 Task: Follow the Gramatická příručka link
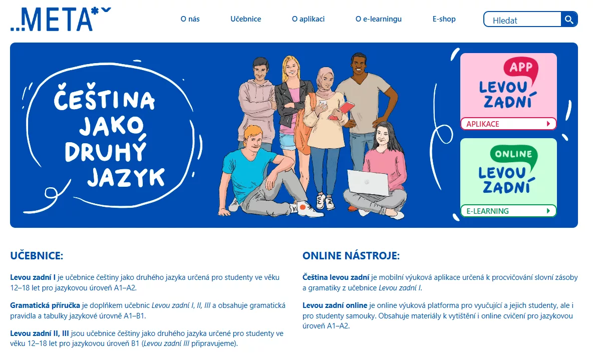point(45,305)
